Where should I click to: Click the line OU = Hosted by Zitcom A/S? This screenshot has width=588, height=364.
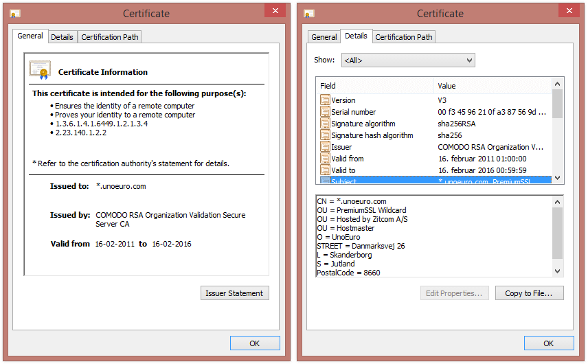click(362, 219)
